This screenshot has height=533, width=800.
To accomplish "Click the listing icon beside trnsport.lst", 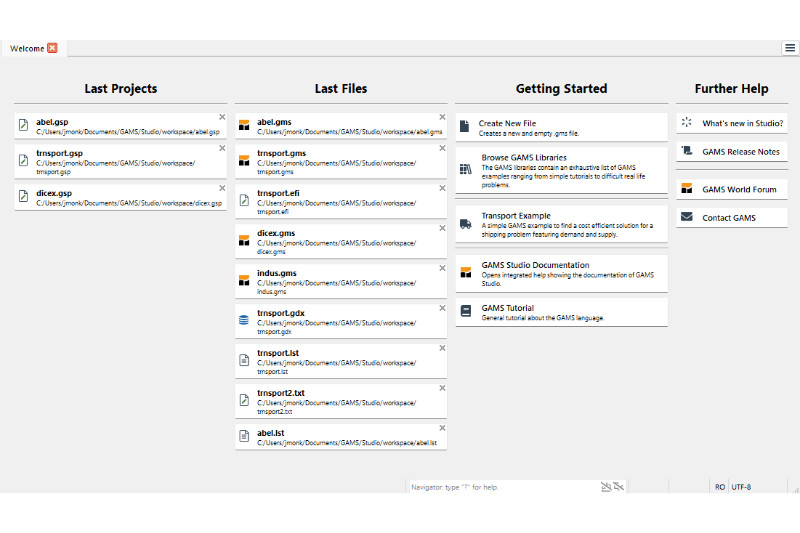I will 244,360.
